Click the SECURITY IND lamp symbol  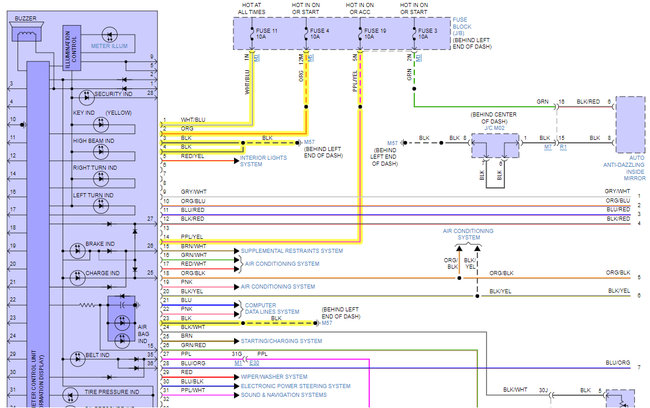[x=87, y=97]
